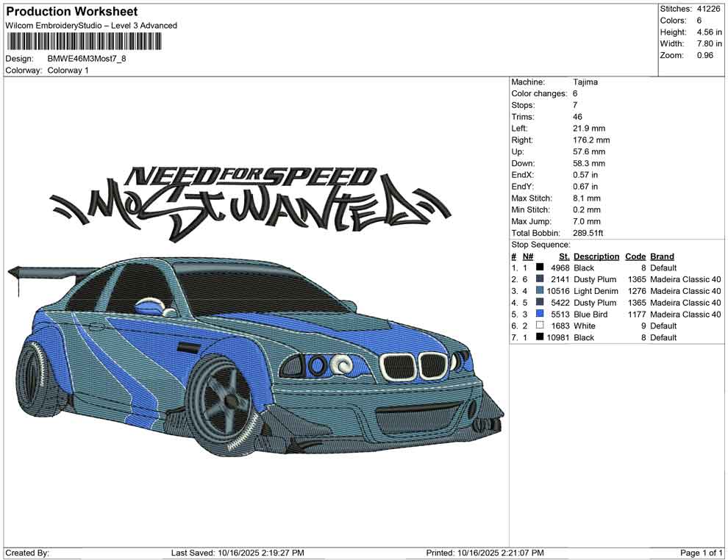Image resolution: width=728 pixels, height=560 pixels.
Task: Click the St. column header
Action: 564,256
